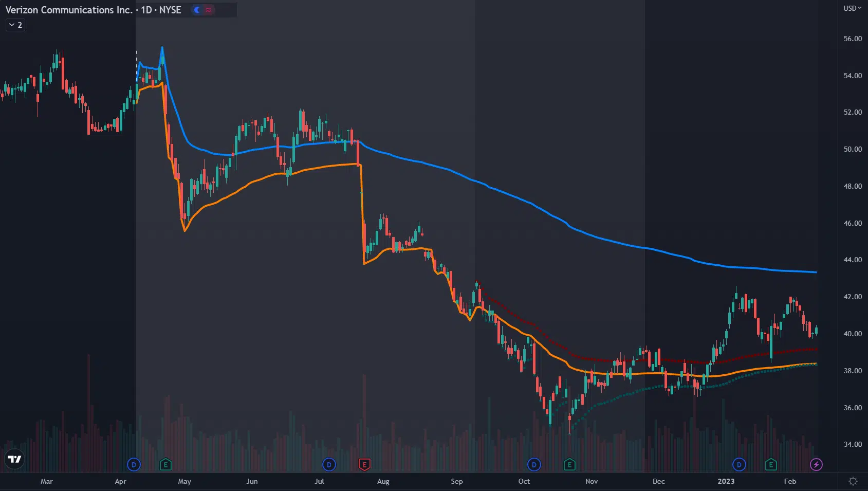Click the Nov label on time axis
This screenshot has width=868, height=491.
click(592, 481)
